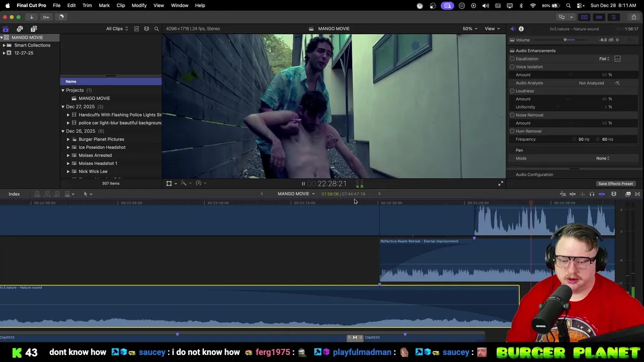Viewport: 644px width, 362px height.
Task: Show the Libraries sidebar clapper icon
Action: point(6,29)
